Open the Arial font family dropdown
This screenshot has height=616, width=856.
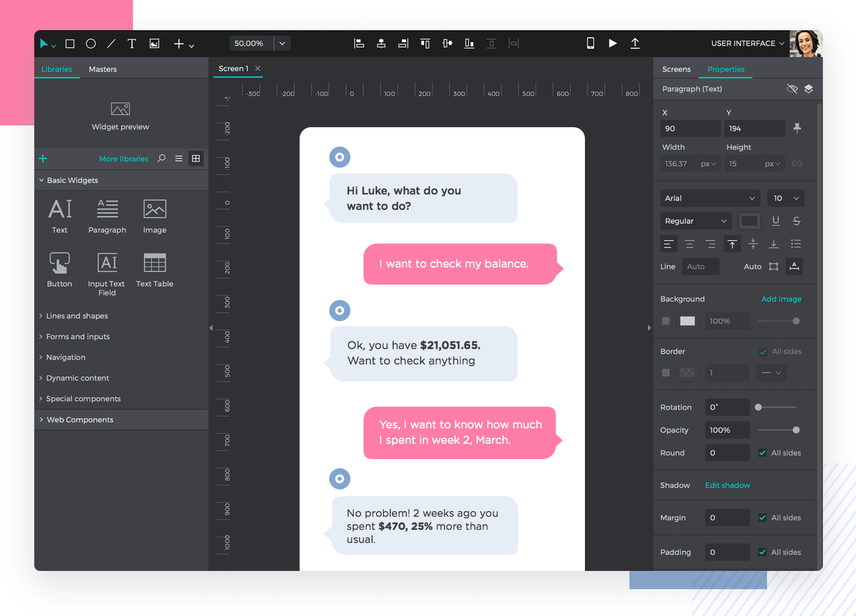[710, 198]
